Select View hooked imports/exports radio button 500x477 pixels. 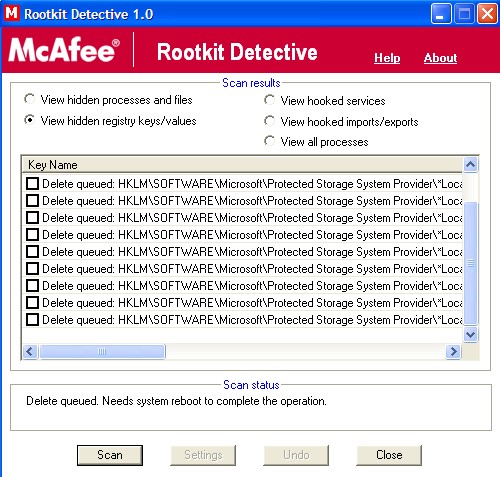pos(269,121)
